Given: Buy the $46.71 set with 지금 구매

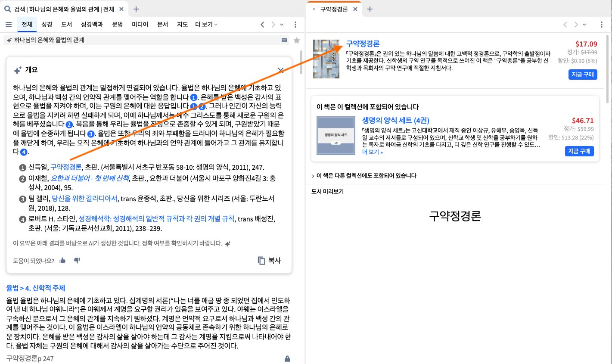Looking at the screenshot, I should pos(579,151).
